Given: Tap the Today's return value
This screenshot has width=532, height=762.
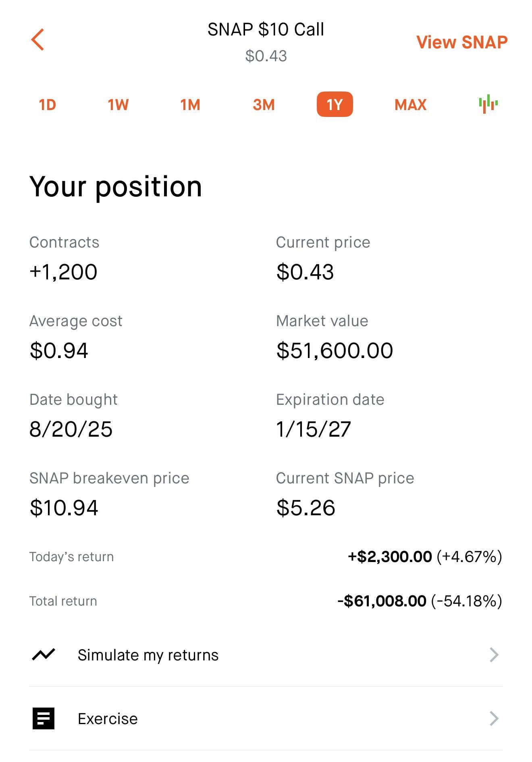Looking at the screenshot, I should pyautogui.click(x=424, y=557).
